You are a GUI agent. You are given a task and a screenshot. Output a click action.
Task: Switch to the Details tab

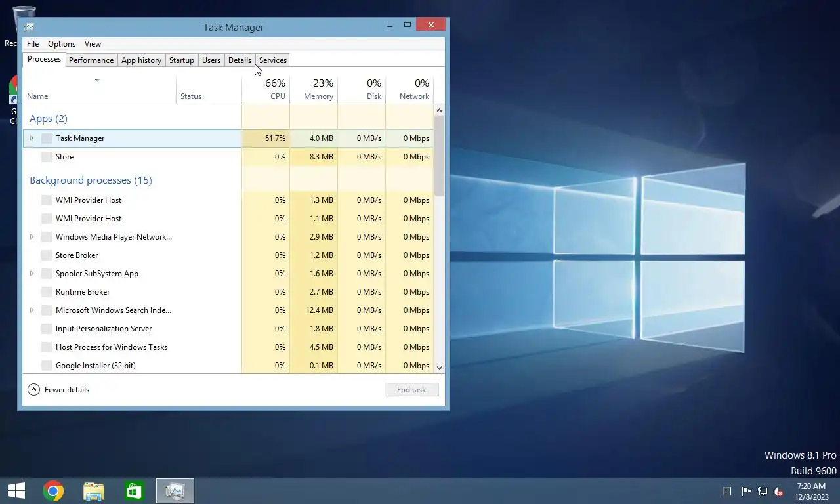[x=240, y=60]
